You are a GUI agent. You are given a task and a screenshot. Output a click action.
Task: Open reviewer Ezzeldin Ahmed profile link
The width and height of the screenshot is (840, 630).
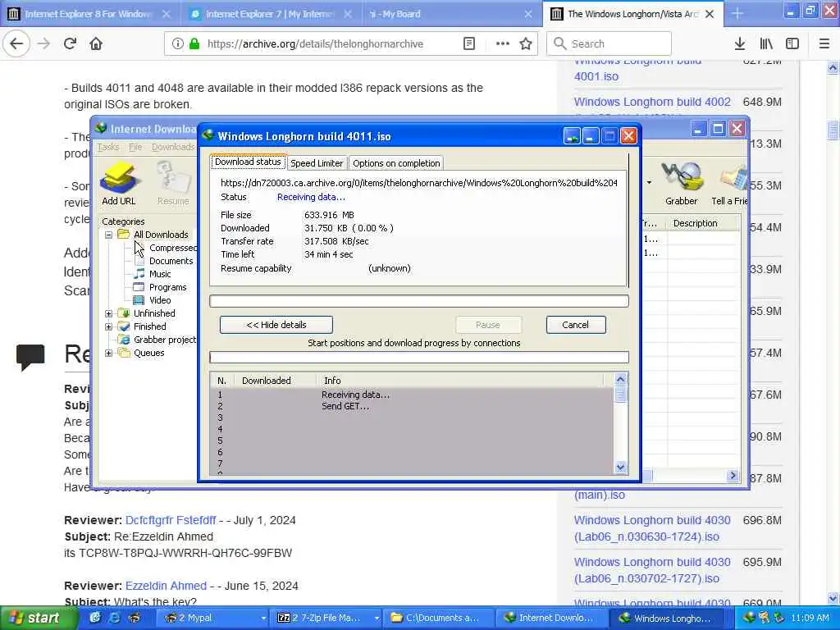166,586
